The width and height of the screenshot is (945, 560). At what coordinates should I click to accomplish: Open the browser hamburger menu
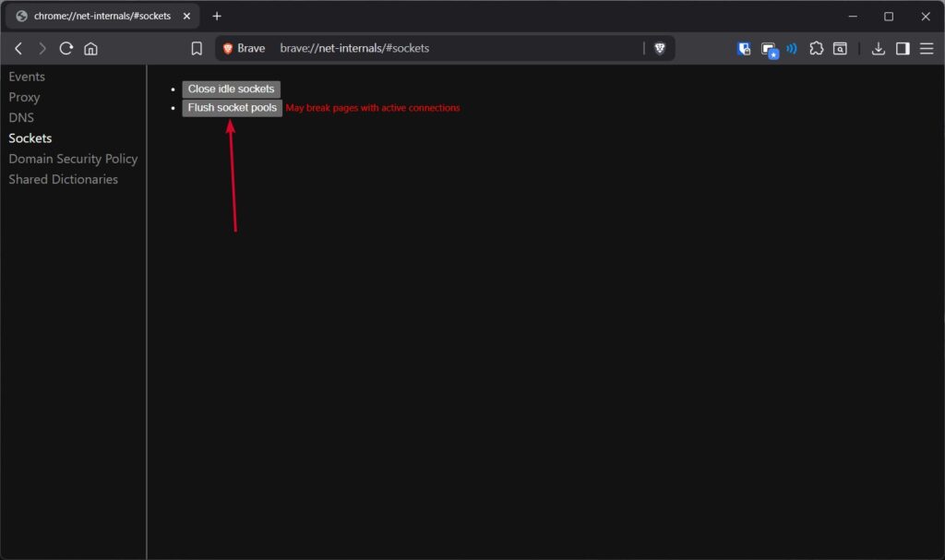pyautogui.click(x=926, y=48)
